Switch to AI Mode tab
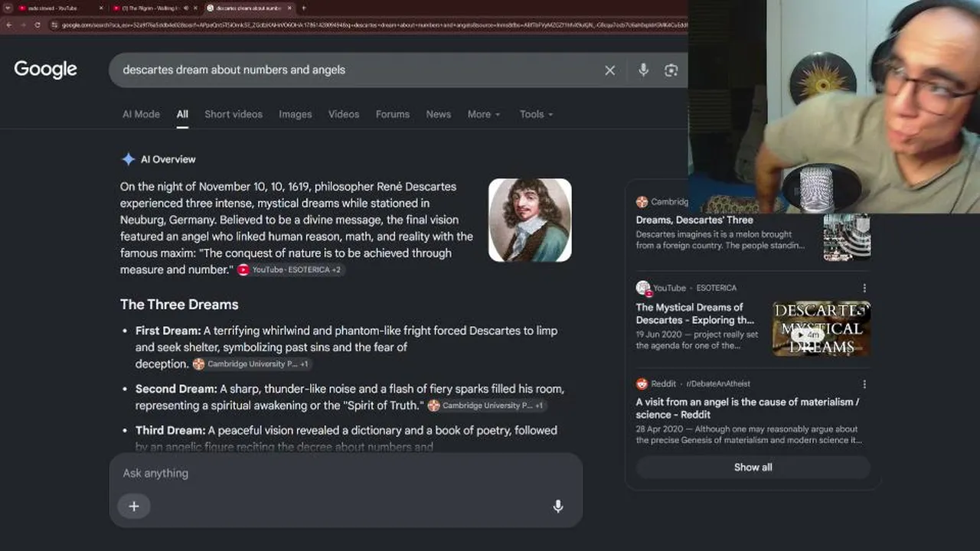 [x=141, y=114]
